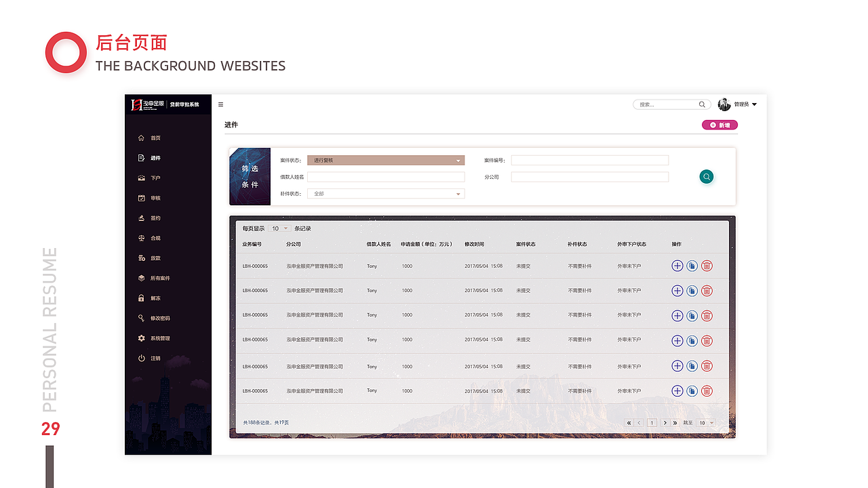
Task: Click the 共188条记录、共19页 summary text
Action: coord(266,423)
